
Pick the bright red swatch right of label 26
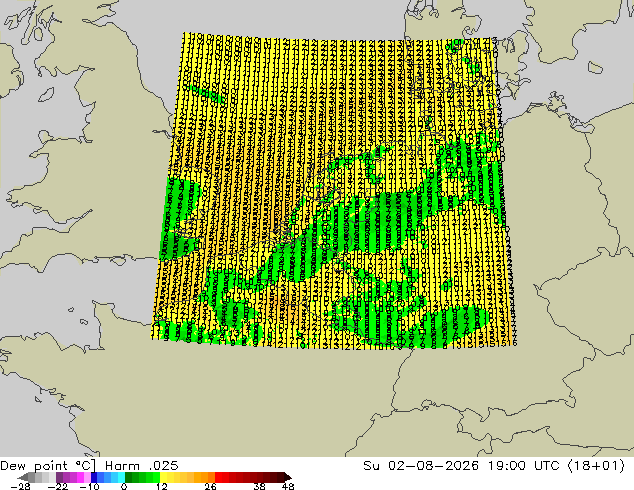click(218, 477)
